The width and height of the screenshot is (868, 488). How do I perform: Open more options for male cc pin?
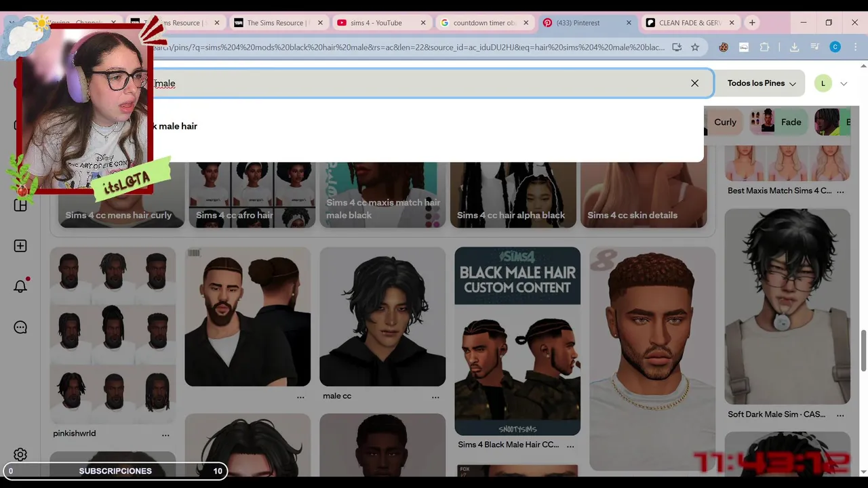[435, 397]
